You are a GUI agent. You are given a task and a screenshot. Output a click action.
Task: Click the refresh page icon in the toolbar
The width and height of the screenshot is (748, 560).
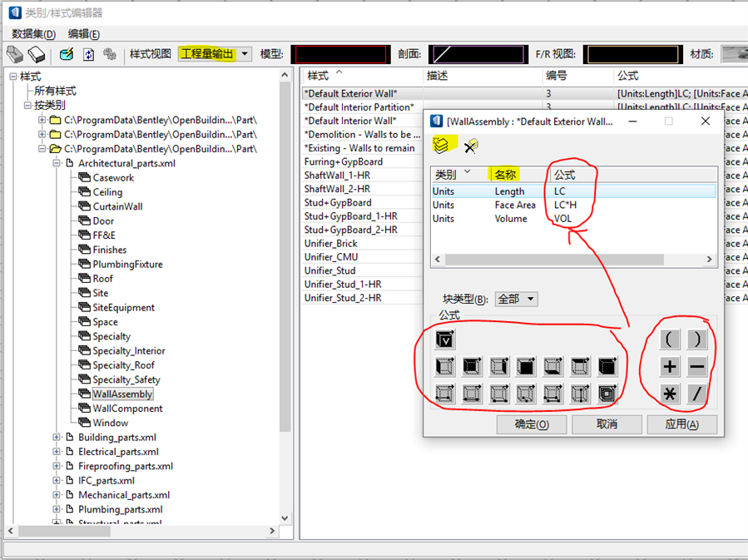[89, 54]
